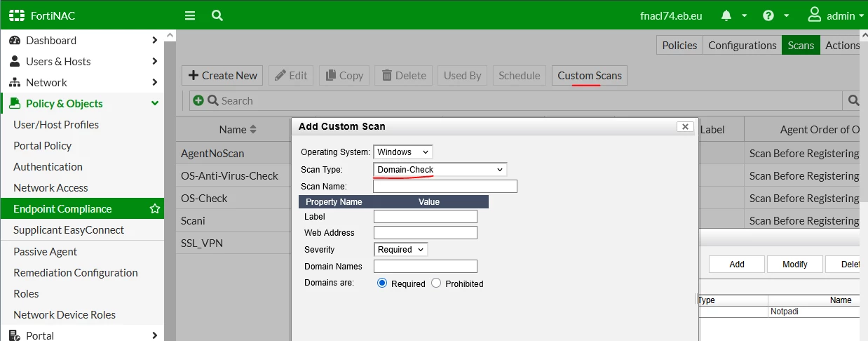Screen dimensions: 868x341
Task: Open the top bar search magnifier
Action: [x=217, y=15]
